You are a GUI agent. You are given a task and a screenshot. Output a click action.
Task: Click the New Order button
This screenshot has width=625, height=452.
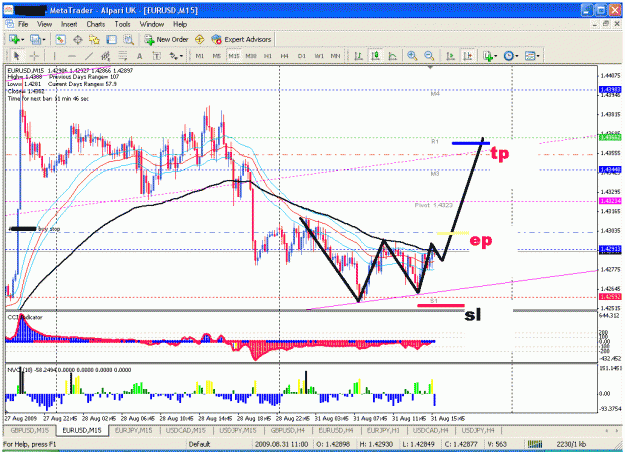(x=166, y=39)
